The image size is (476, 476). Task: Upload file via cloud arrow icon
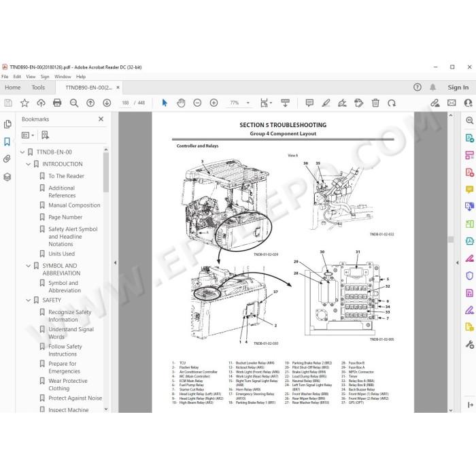(41, 103)
